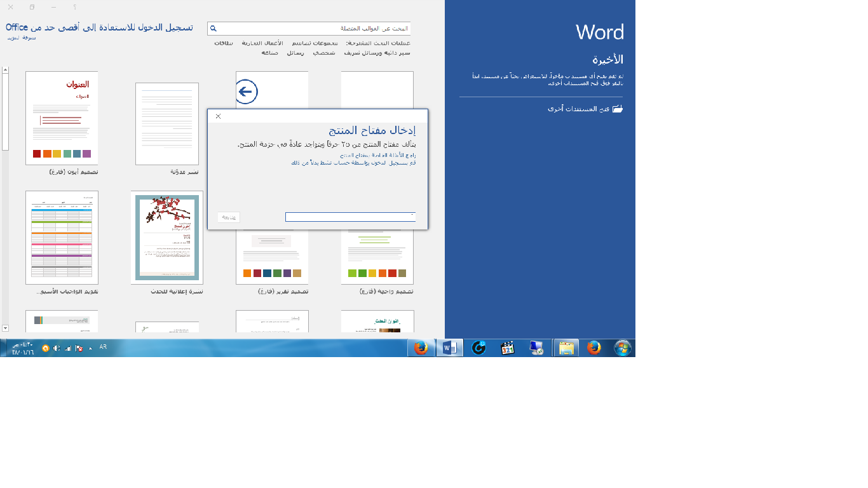Click the product key input field
868x488 pixels.
pos(351,217)
